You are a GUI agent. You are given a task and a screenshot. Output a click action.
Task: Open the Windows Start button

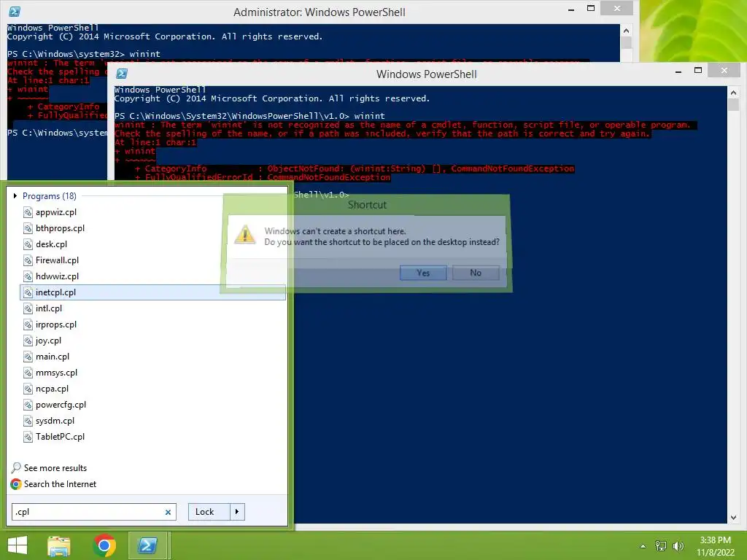coord(18,545)
